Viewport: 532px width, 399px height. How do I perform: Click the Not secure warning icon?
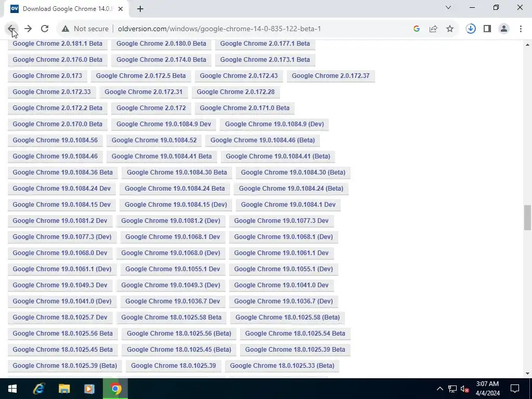point(65,29)
